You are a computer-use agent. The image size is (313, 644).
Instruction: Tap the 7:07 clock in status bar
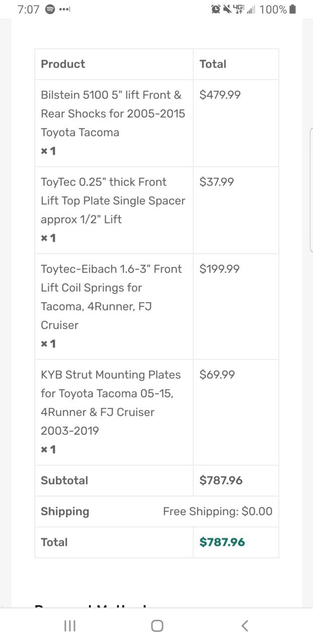coord(28,9)
